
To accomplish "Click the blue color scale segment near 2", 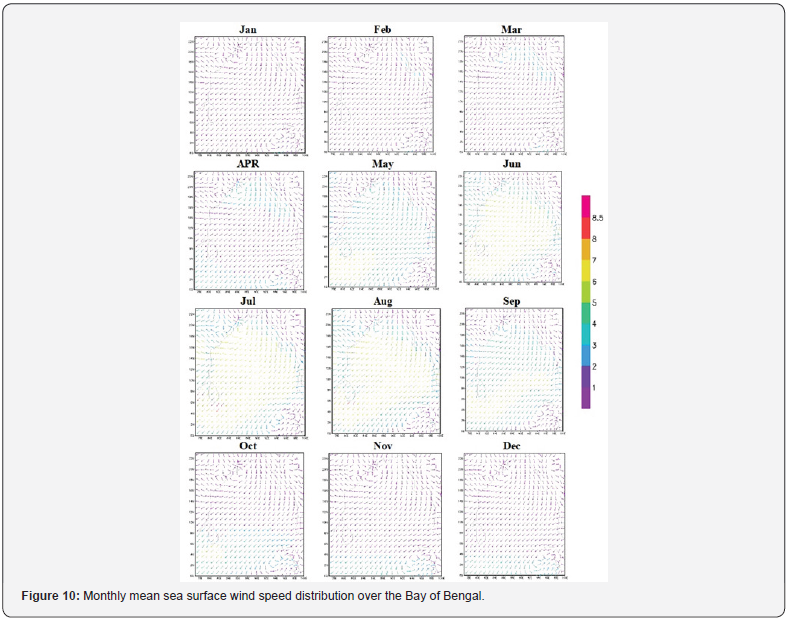I will coord(586,356).
